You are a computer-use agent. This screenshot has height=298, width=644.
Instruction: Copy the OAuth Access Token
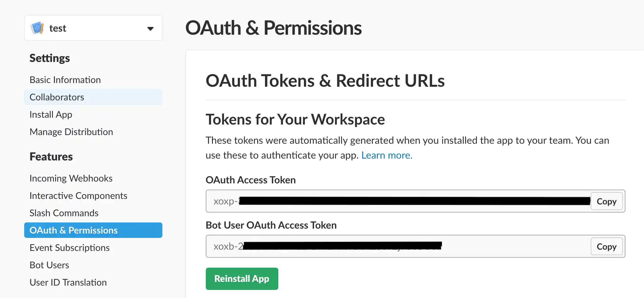pyautogui.click(x=607, y=201)
